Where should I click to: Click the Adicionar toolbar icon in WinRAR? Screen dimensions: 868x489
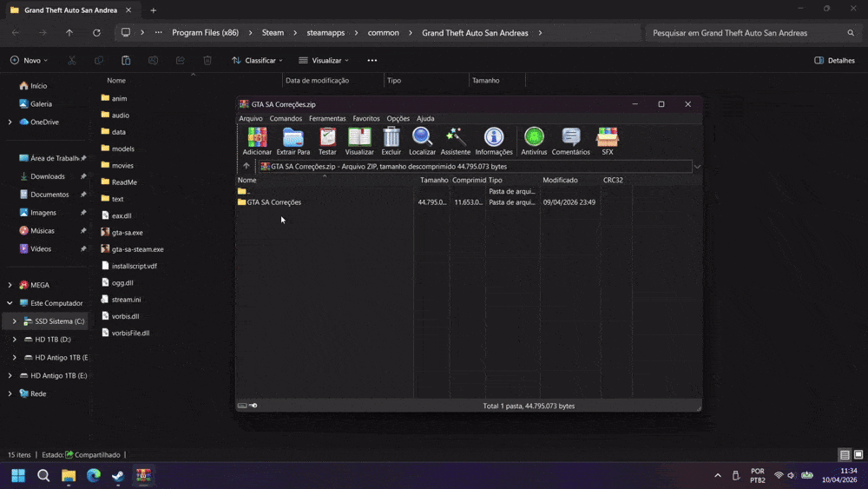(257, 142)
